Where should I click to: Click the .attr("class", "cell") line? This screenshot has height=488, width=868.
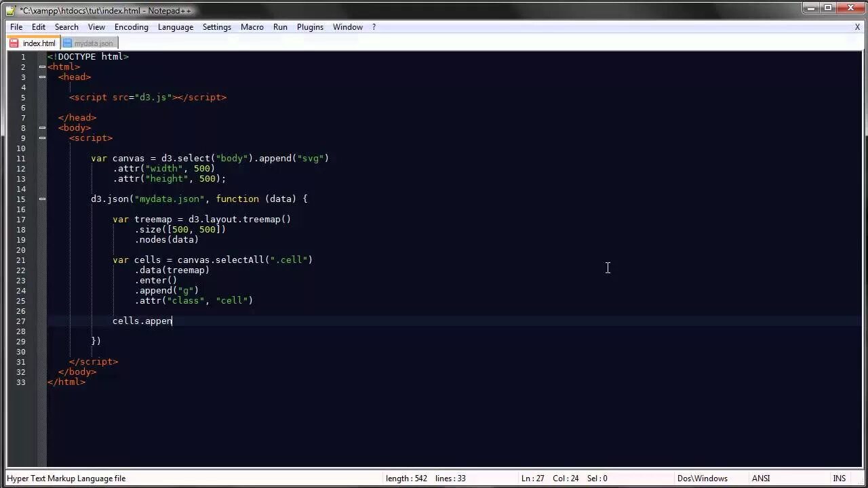pos(194,301)
